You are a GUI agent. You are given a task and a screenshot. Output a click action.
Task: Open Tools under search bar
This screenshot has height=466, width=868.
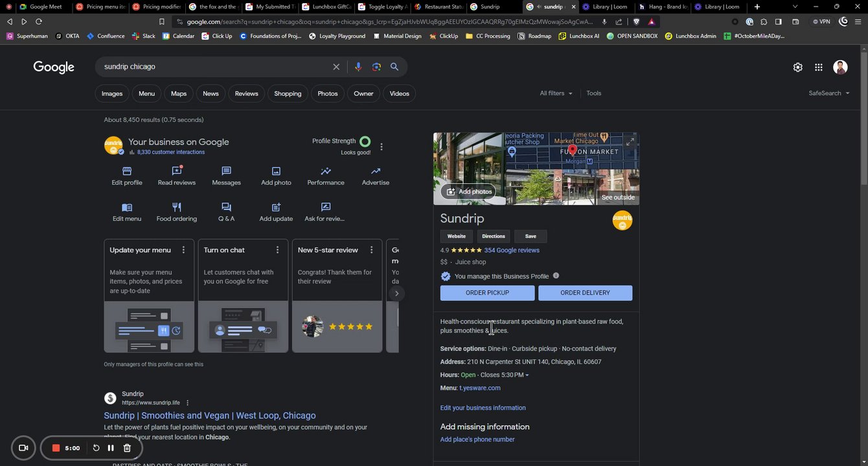[x=594, y=93]
